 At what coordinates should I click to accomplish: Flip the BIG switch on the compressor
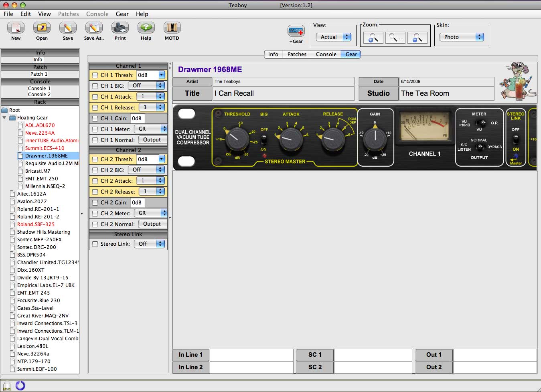pyautogui.click(x=264, y=139)
